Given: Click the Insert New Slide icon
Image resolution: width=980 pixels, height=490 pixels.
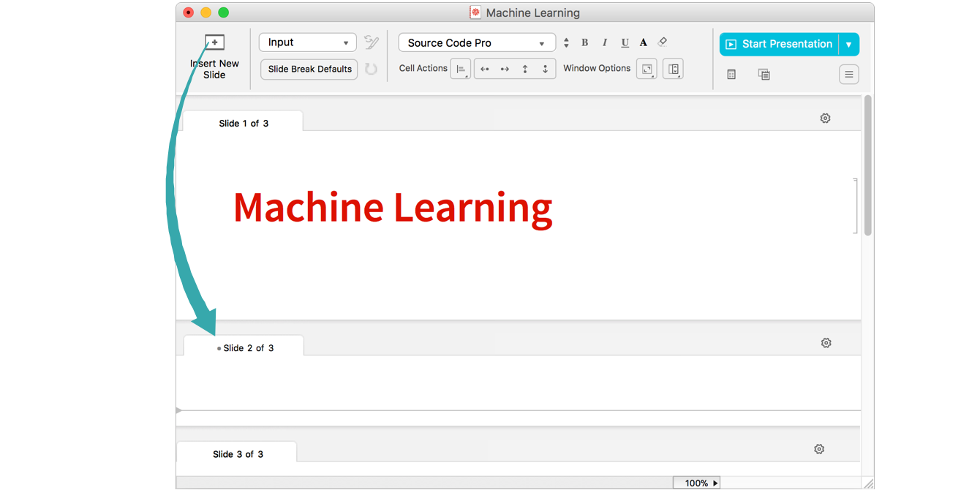Looking at the screenshot, I should tap(214, 42).
